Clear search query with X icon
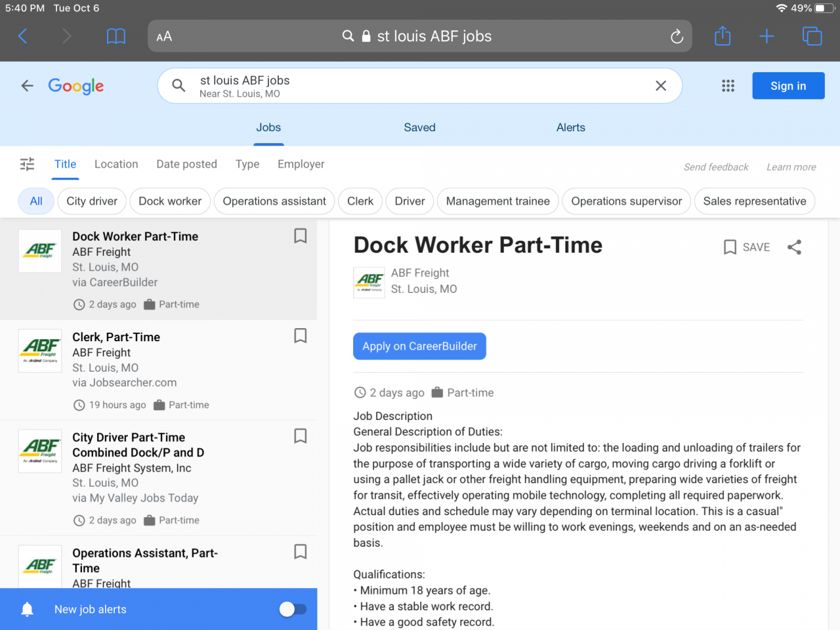 [x=661, y=85]
